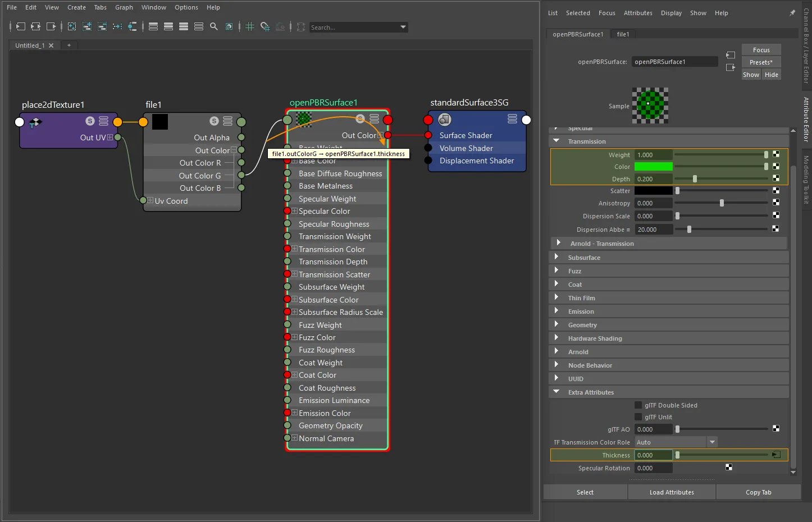This screenshot has height=522, width=812.
Task: Open the Modeling Toolkit side tab
Action: point(806,180)
